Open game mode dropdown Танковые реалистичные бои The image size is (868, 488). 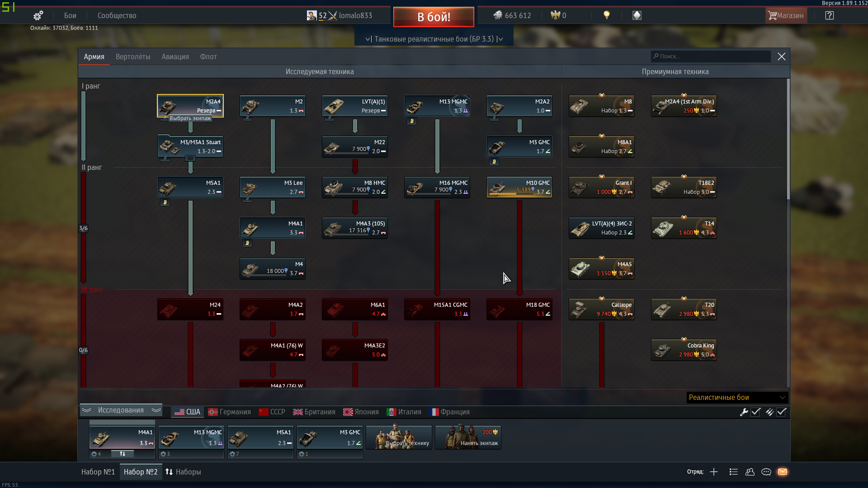tap(434, 39)
